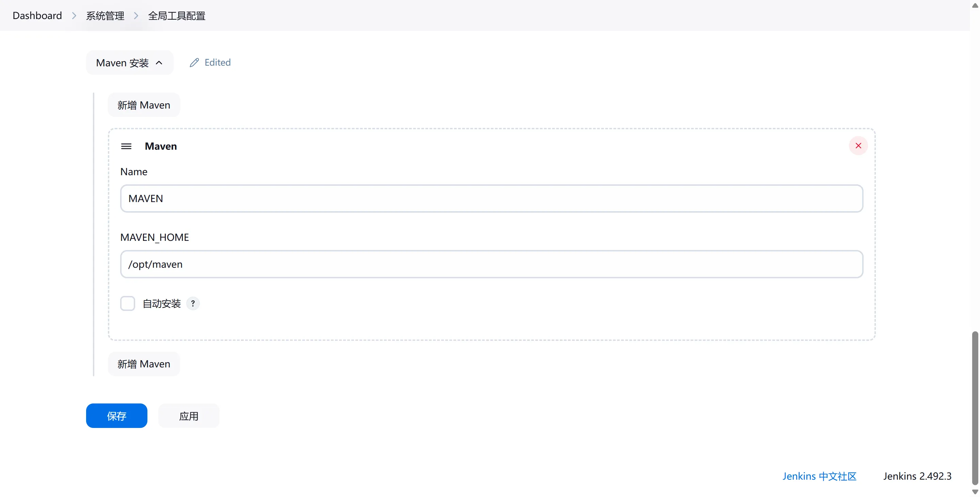The width and height of the screenshot is (980, 497).
Task: Click the drag handle beside Maven entry
Action: 126,146
